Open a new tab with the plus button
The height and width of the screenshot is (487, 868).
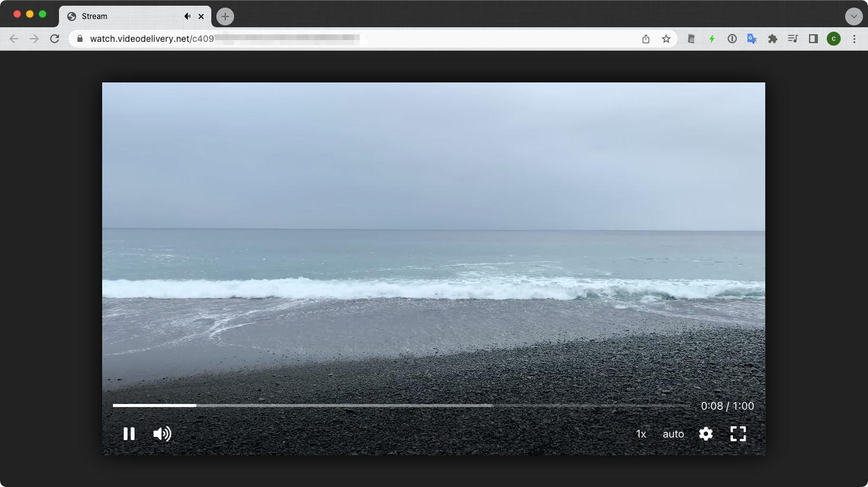click(225, 16)
